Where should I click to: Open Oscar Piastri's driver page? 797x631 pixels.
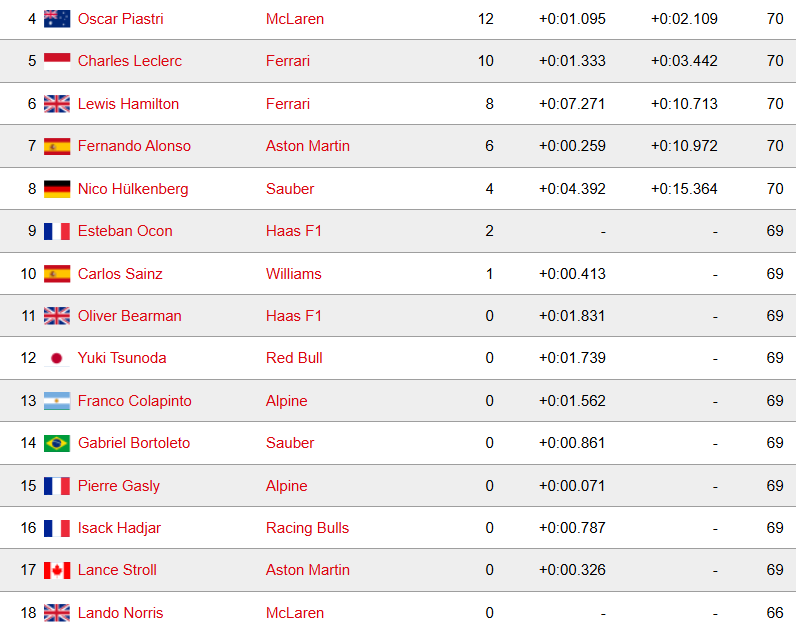click(x=120, y=19)
